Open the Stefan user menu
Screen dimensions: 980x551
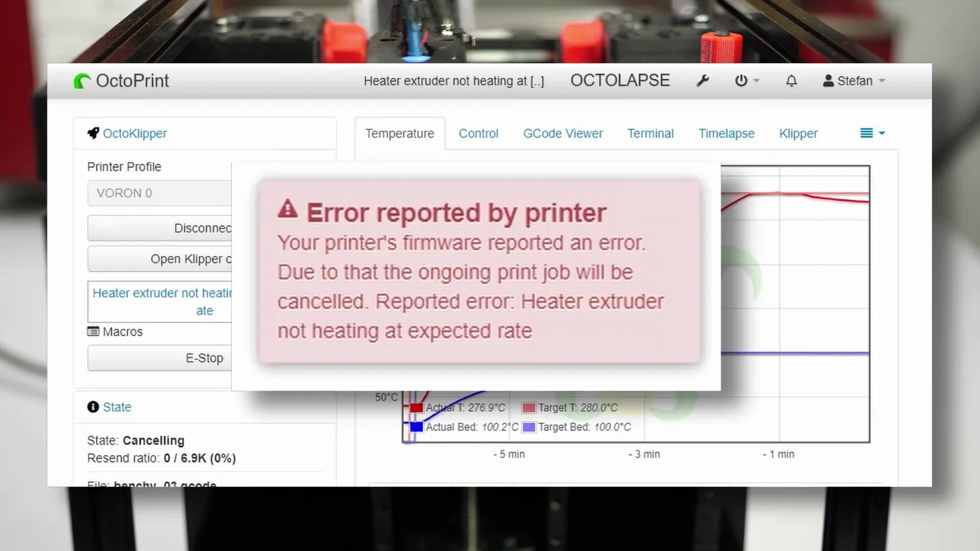[854, 81]
